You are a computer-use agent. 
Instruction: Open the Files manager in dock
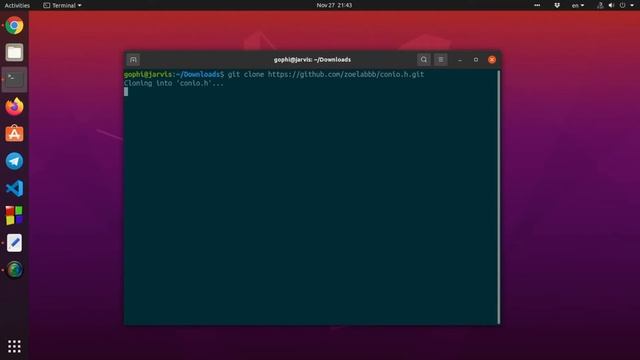pos(14,52)
